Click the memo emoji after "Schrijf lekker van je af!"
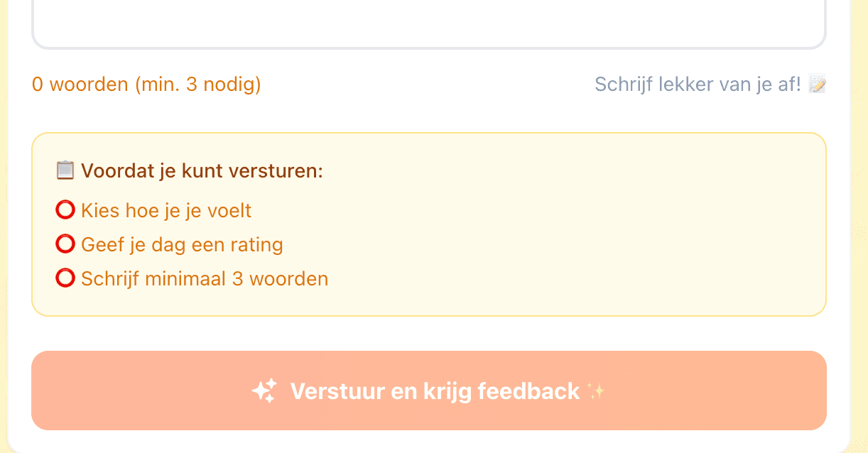 click(818, 84)
